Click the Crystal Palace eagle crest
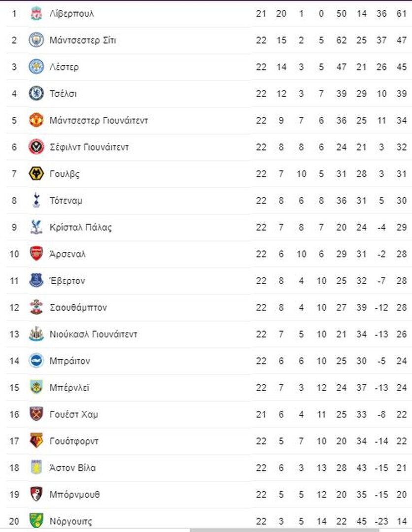Image resolution: width=412 pixels, height=532 pixels. coord(36,227)
